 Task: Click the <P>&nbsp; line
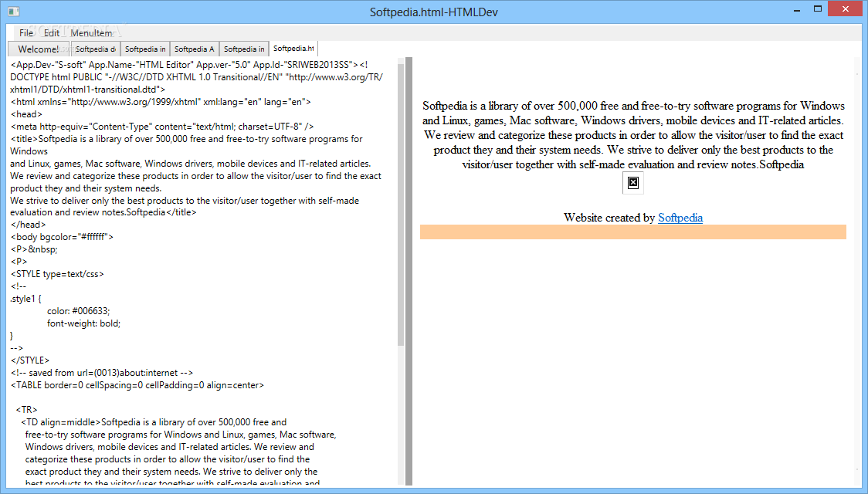point(34,249)
